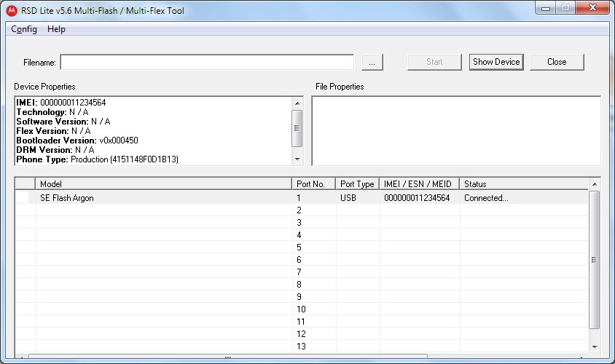The width and height of the screenshot is (615, 364).
Task: Click port number 7 cell
Action: coord(313,272)
